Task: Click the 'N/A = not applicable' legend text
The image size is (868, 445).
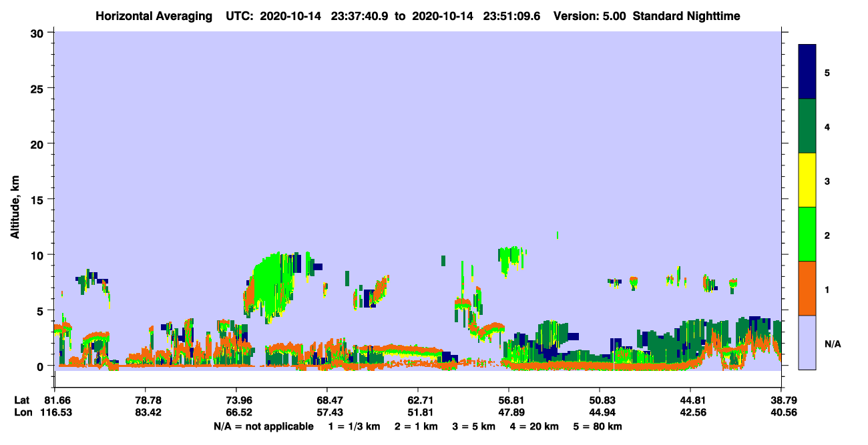Action: coord(264,426)
